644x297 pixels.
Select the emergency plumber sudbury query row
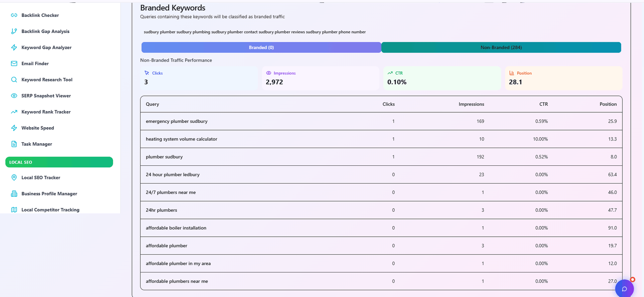[x=177, y=121]
